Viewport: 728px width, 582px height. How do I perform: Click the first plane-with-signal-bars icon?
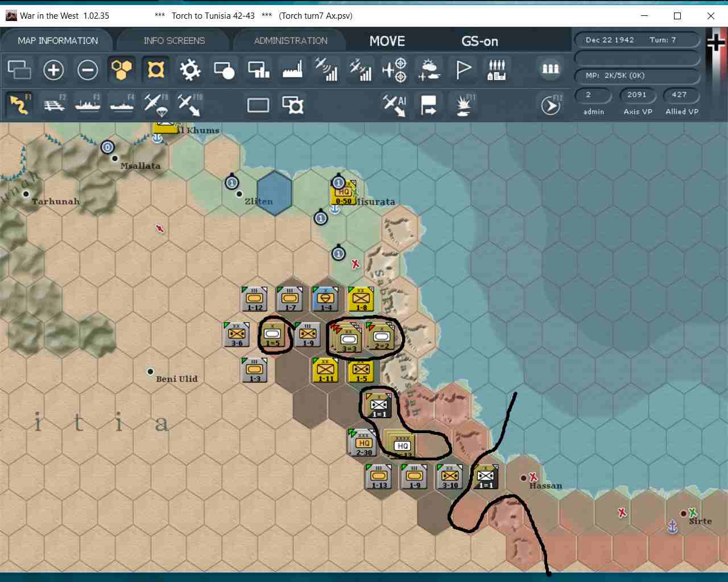327,70
